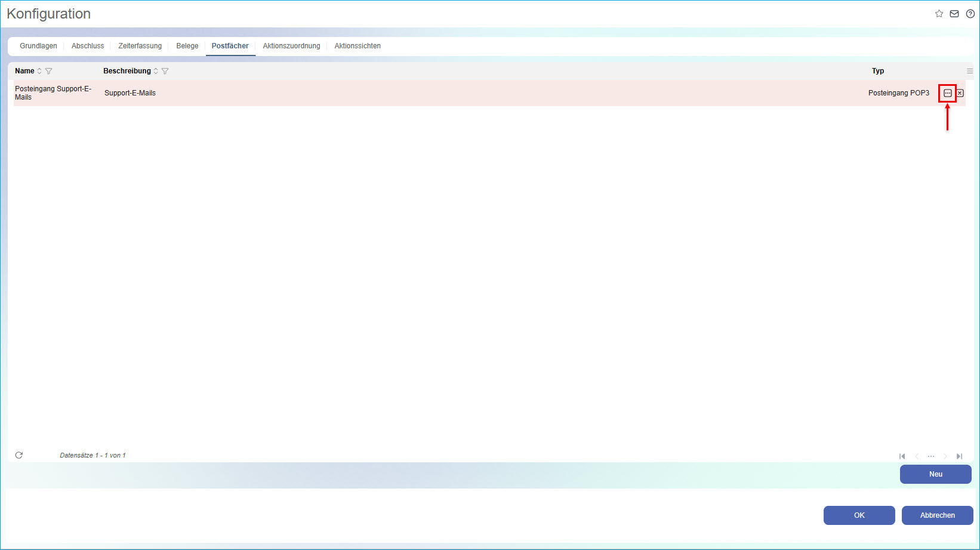Select the Support-E-Mails description cell
Screen dimensions: 980x550
click(x=130, y=93)
